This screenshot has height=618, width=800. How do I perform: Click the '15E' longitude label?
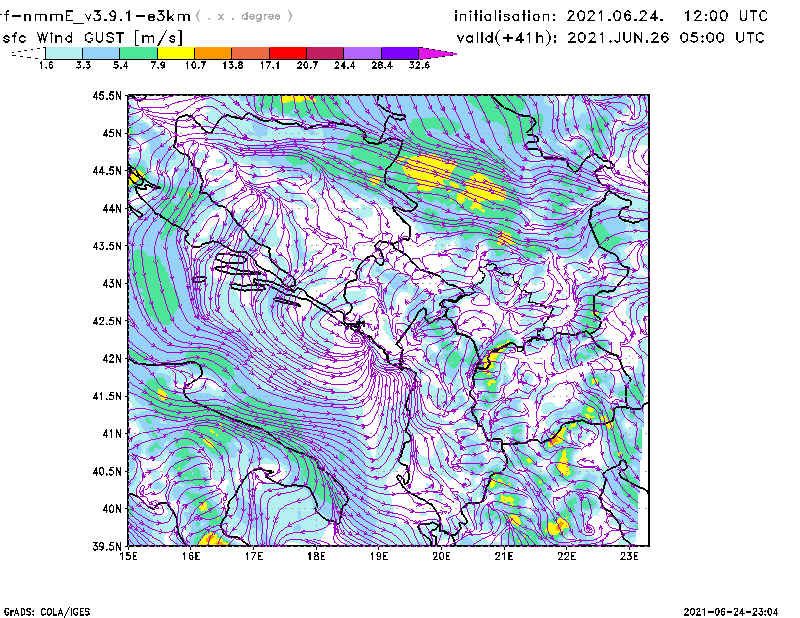[x=128, y=556]
